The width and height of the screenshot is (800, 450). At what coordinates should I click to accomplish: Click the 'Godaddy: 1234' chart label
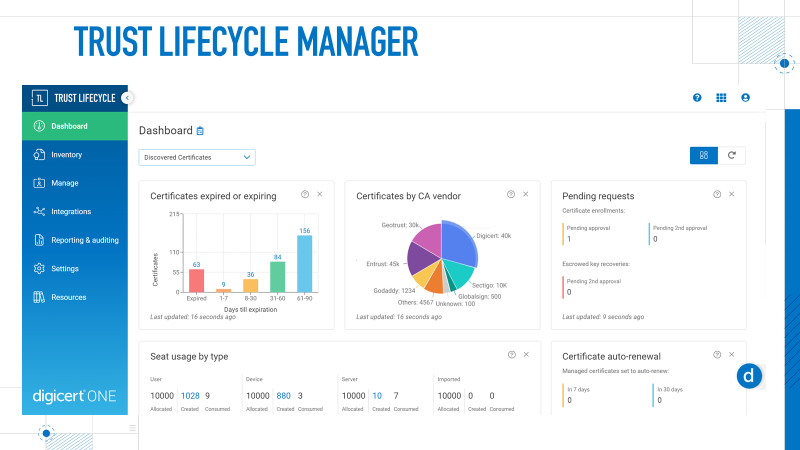(394, 291)
